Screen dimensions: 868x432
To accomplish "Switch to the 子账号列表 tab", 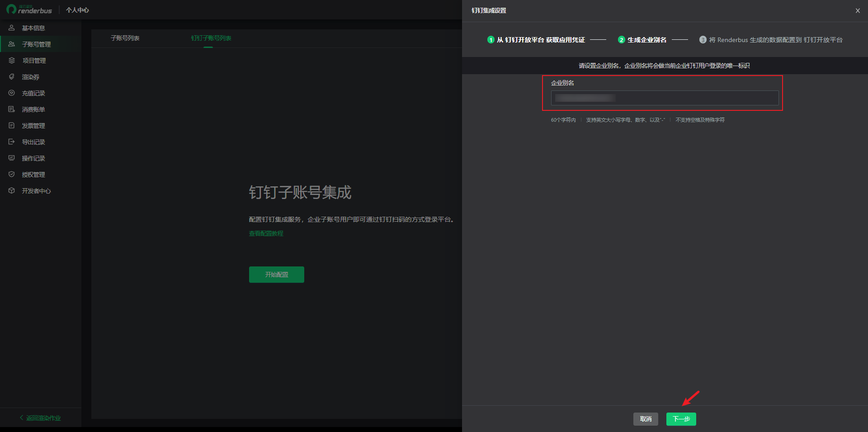I will tap(125, 38).
